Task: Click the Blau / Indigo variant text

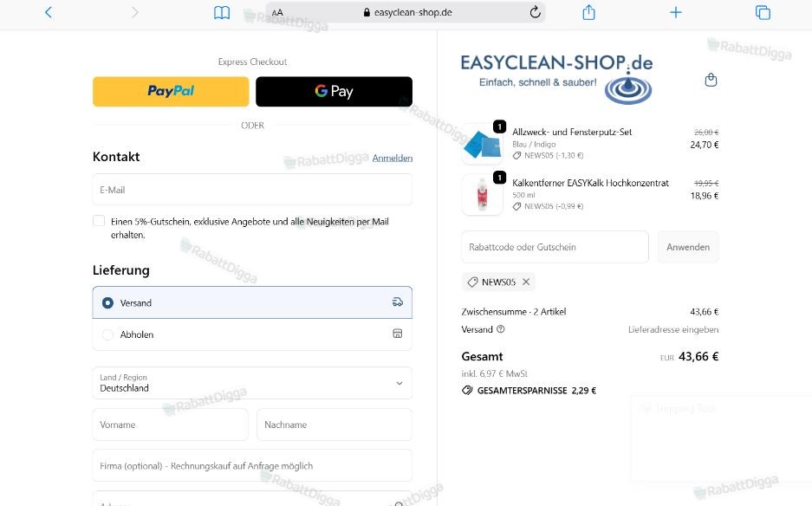Action: point(534,145)
